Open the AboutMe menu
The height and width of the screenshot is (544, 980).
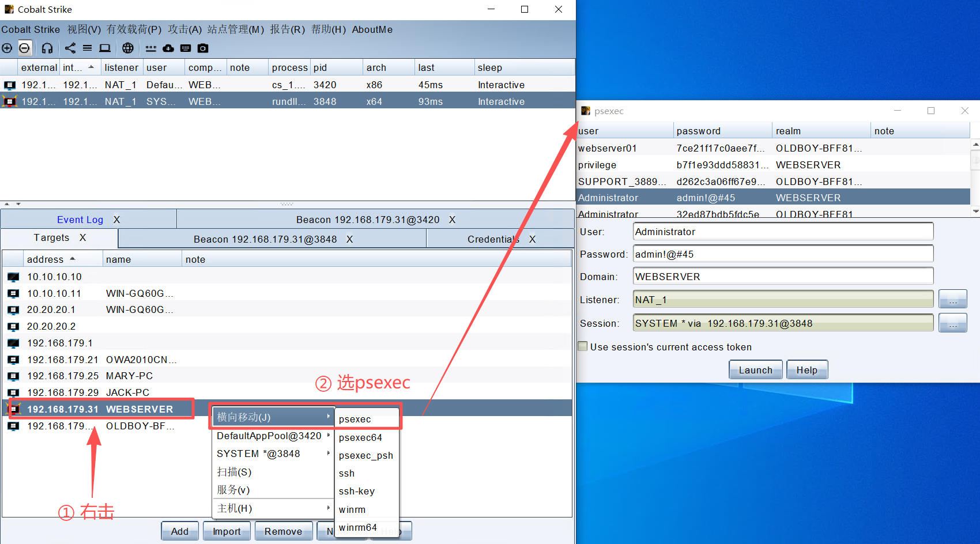(372, 29)
